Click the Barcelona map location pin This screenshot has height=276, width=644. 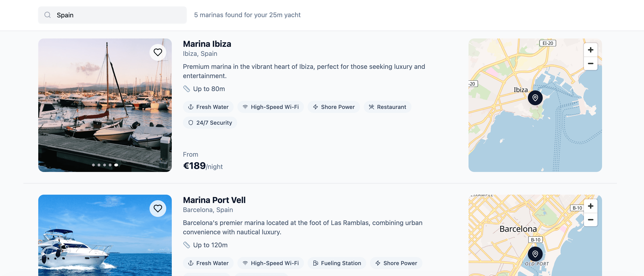pos(535,254)
